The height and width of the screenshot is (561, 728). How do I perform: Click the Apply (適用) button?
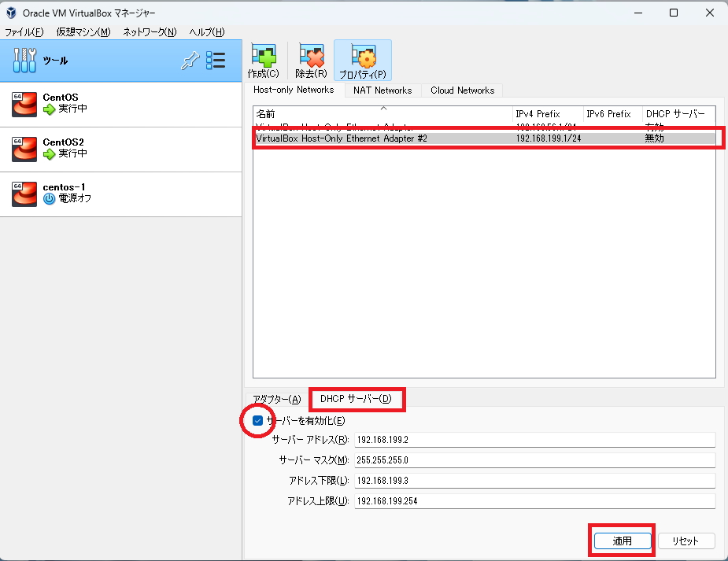pyautogui.click(x=622, y=541)
